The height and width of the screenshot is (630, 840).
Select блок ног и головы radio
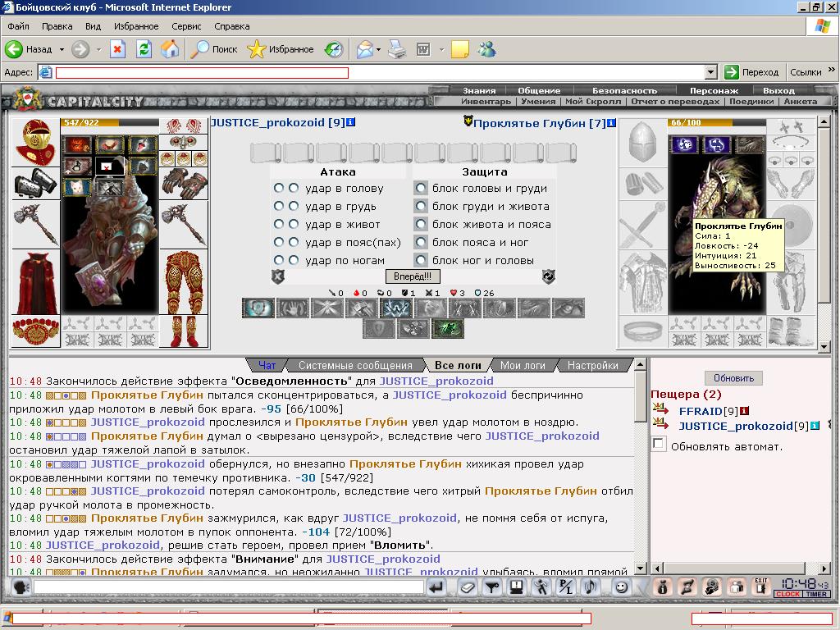pos(421,260)
